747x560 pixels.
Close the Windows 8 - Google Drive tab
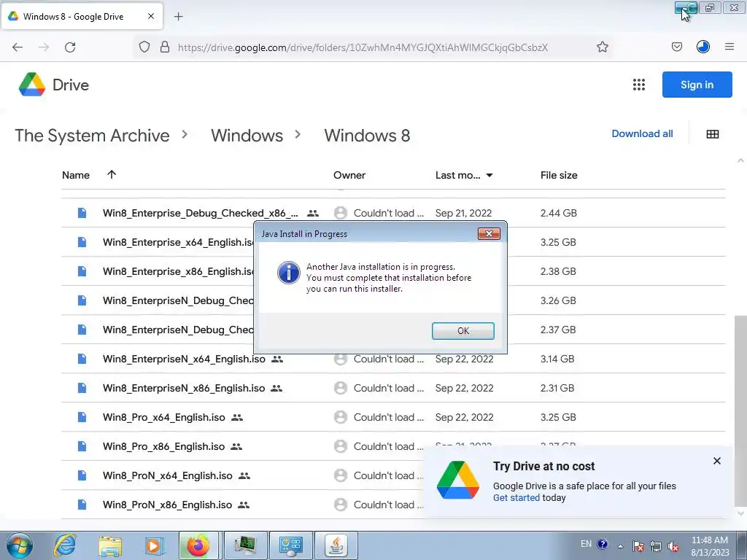151,16
